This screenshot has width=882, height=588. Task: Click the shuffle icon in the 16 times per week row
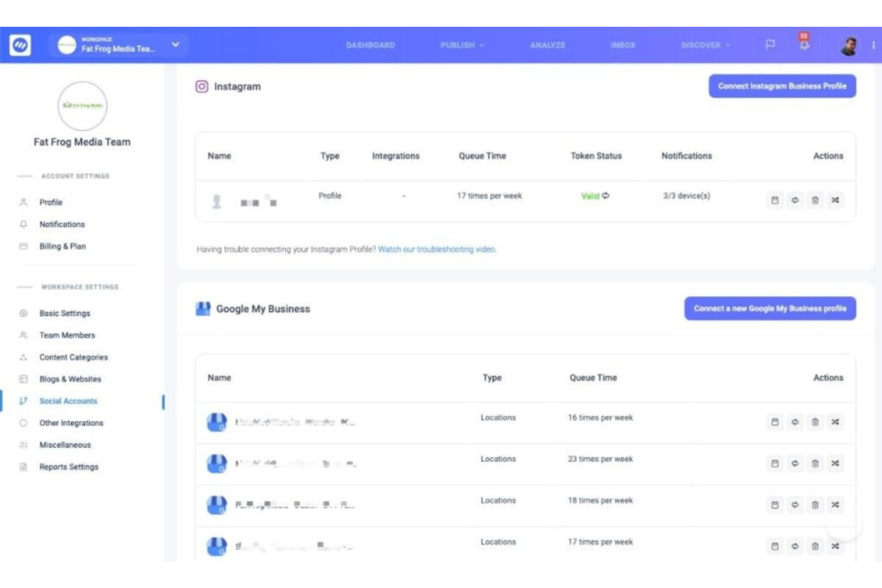coord(836,422)
